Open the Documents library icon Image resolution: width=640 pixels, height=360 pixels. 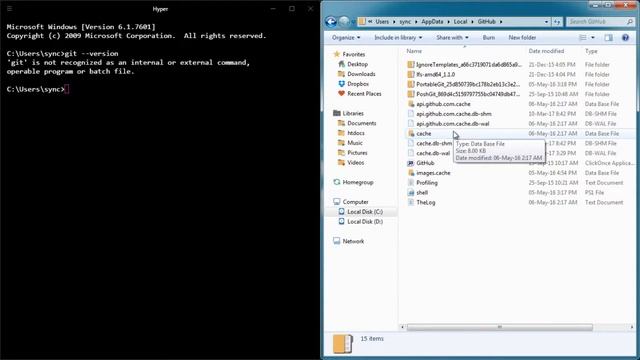[x=342, y=123]
